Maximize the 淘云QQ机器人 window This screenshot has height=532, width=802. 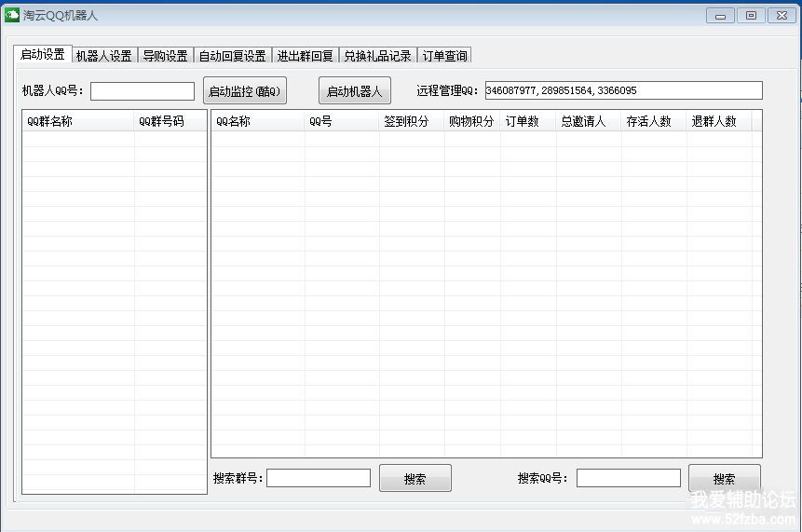coord(751,16)
